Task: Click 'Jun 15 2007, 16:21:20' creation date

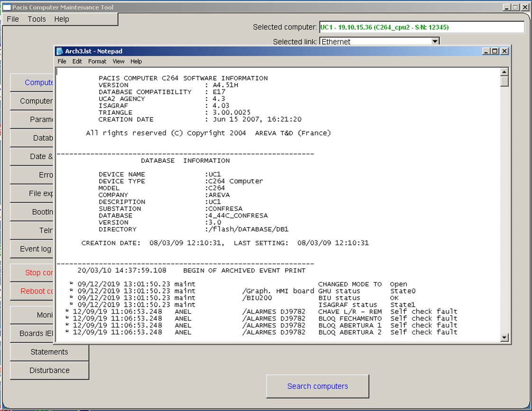Action: 257,119
